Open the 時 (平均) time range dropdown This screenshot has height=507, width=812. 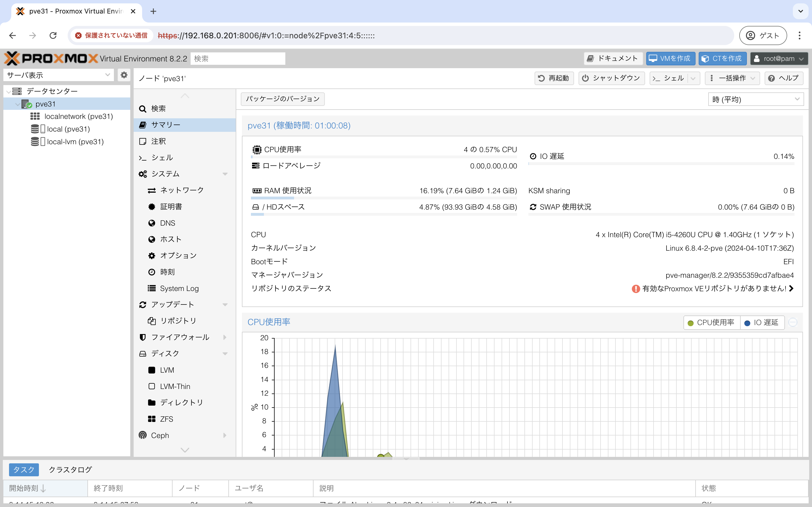(756, 99)
